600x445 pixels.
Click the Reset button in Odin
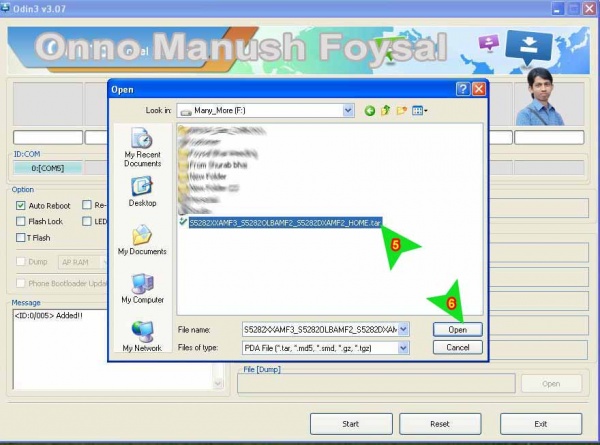click(x=440, y=424)
